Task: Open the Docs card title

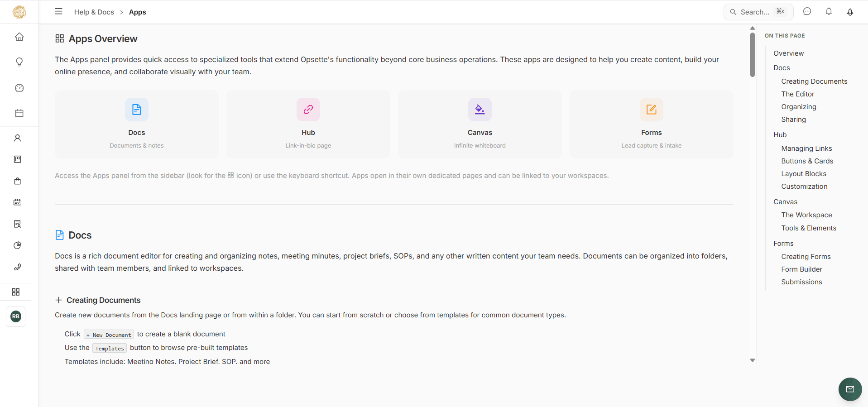Action: (x=137, y=133)
